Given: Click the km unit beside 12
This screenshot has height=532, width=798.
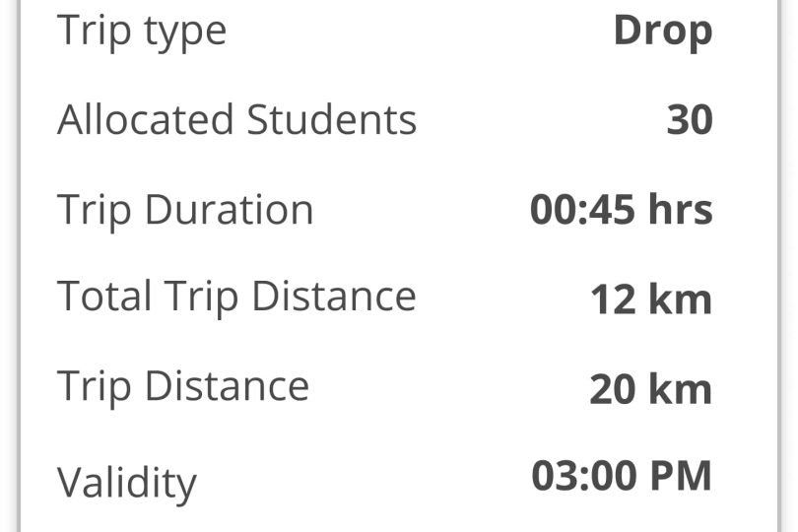Looking at the screenshot, I should pyautogui.click(x=679, y=299).
